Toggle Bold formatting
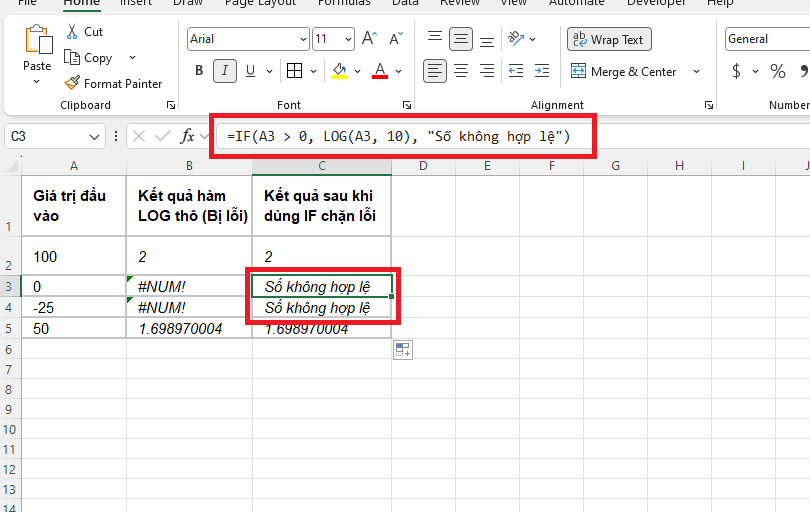 [199, 71]
